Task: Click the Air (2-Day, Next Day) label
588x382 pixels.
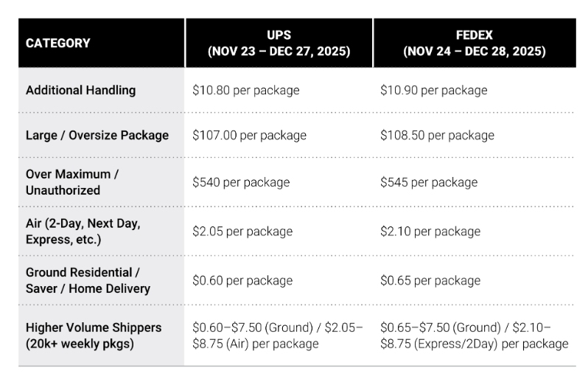Action: (x=83, y=230)
